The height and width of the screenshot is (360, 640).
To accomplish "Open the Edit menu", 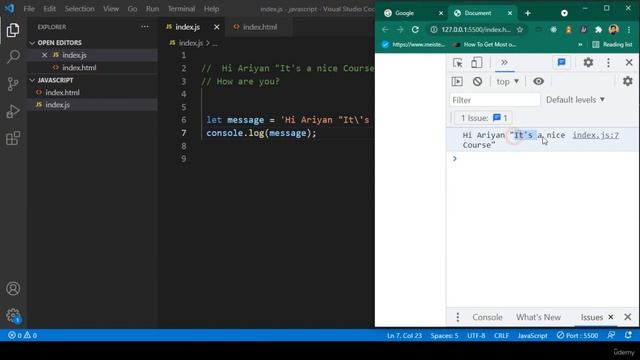I will [49, 9].
